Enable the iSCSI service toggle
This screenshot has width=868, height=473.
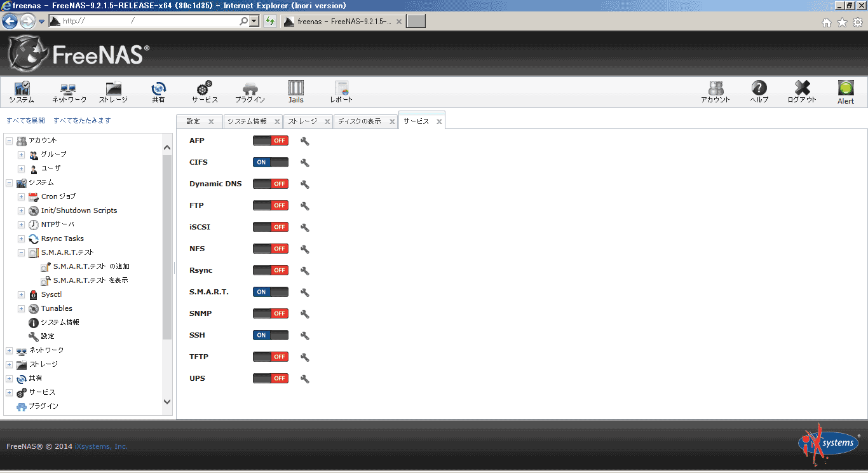271,227
